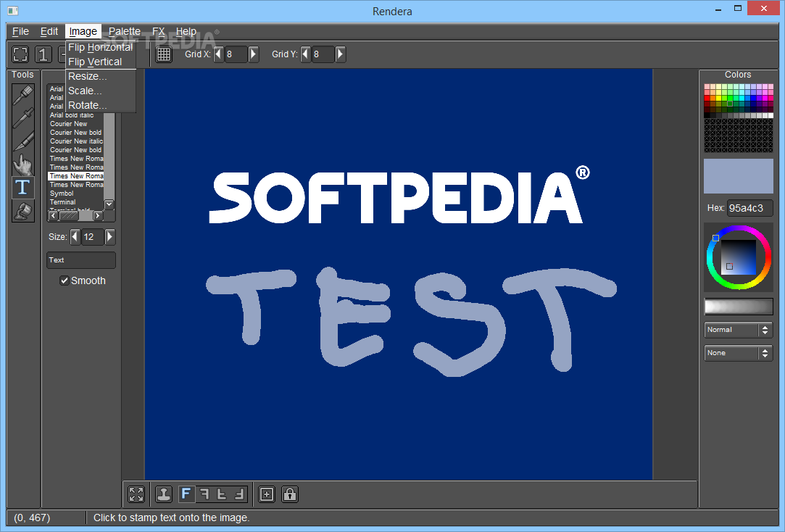Increase font Size with right arrow
This screenshot has width=785, height=532.
(110, 237)
